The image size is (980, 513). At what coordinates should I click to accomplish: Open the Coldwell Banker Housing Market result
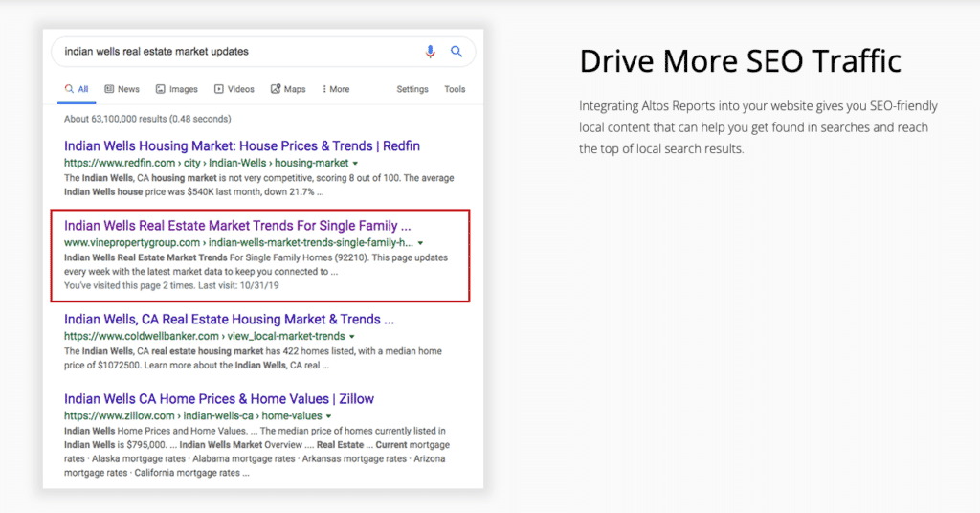pos(229,320)
